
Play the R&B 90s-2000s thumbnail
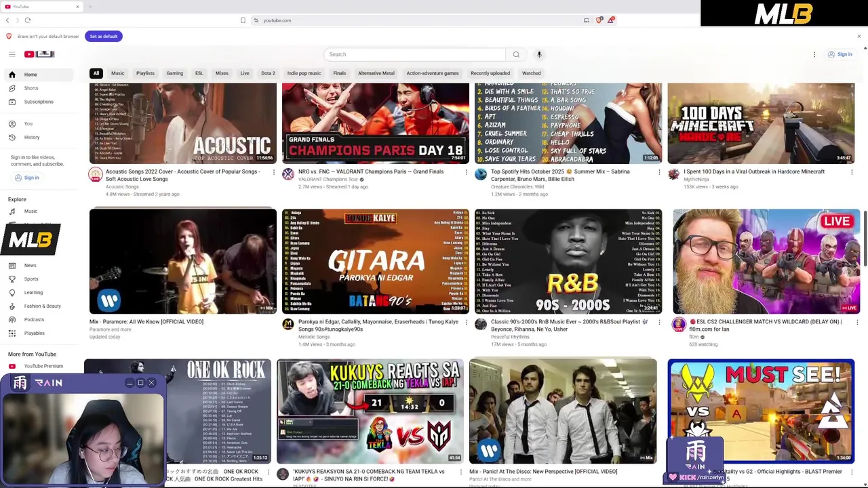[568, 262]
